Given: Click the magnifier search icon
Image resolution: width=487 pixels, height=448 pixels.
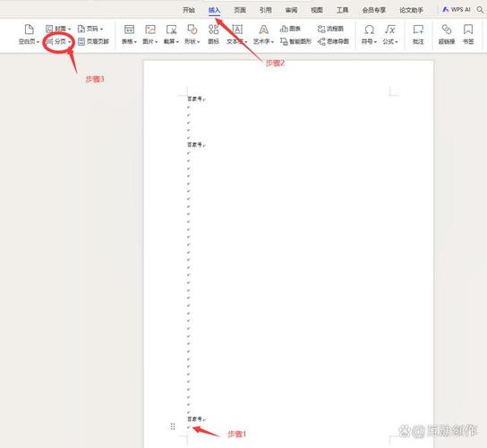Looking at the screenshot, I should pyautogui.click(x=480, y=10).
